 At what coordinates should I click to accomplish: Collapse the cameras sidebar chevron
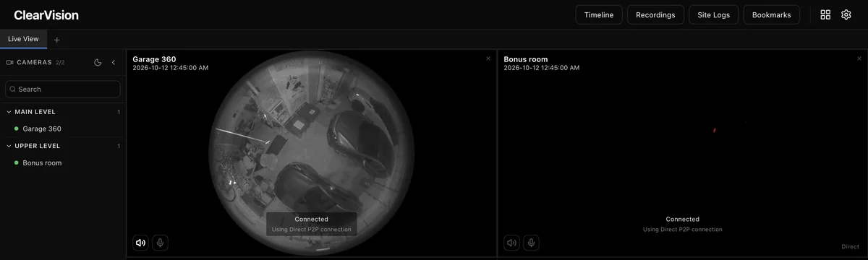tap(114, 63)
